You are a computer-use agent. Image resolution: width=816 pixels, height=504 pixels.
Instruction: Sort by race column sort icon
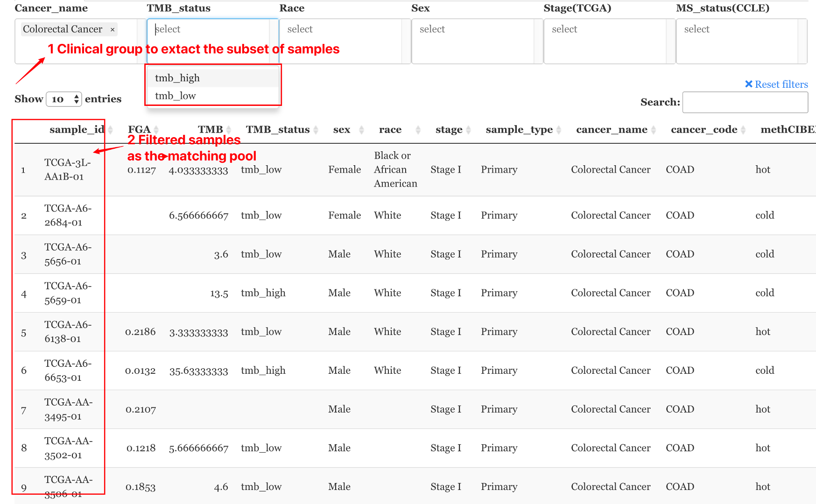tap(418, 130)
